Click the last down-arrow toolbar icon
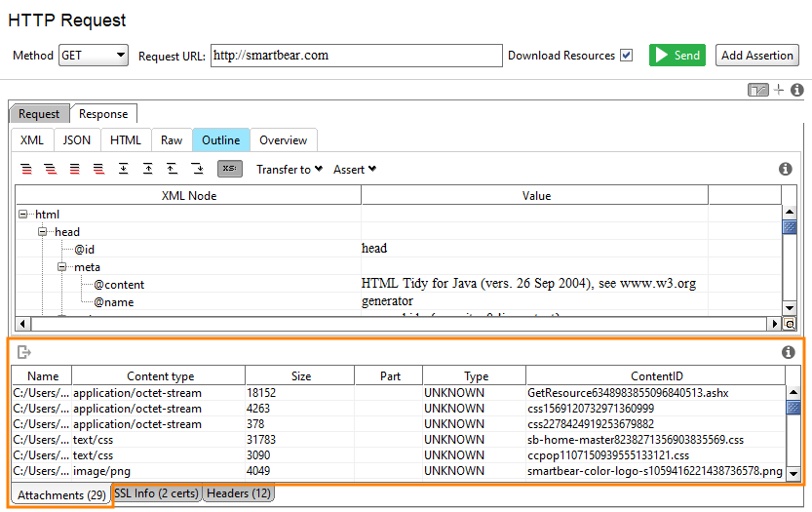Screen dimensions: 812x512 coord(197,169)
